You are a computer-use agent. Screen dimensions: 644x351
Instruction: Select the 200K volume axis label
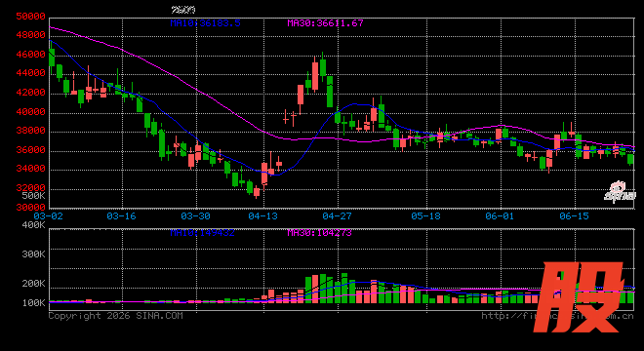pyautogui.click(x=33, y=284)
